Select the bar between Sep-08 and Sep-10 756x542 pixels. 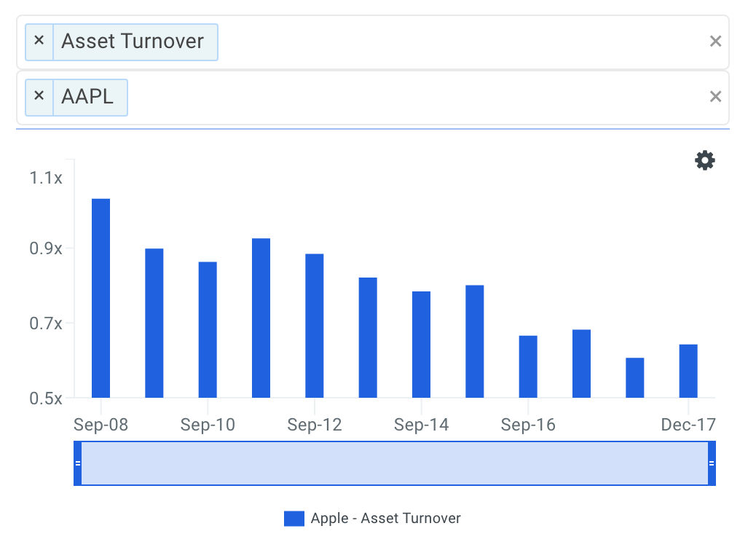pyautogui.click(x=154, y=323)
